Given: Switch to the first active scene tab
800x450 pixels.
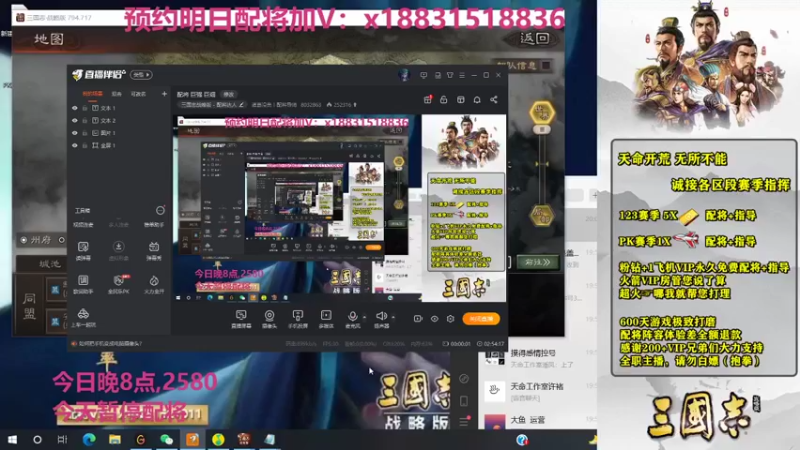Looking at the screenshot, I should pos(92,94).
